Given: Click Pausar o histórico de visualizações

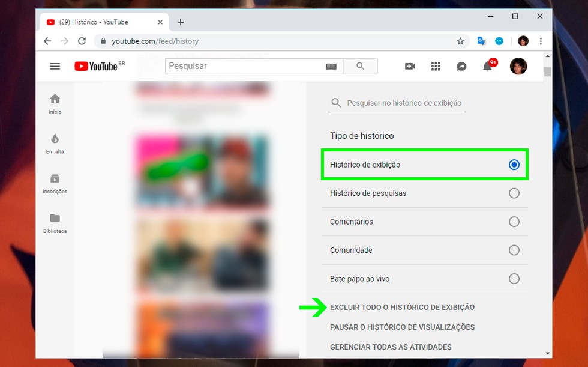Looking at the screenshot, I should [x=403, y=327].
